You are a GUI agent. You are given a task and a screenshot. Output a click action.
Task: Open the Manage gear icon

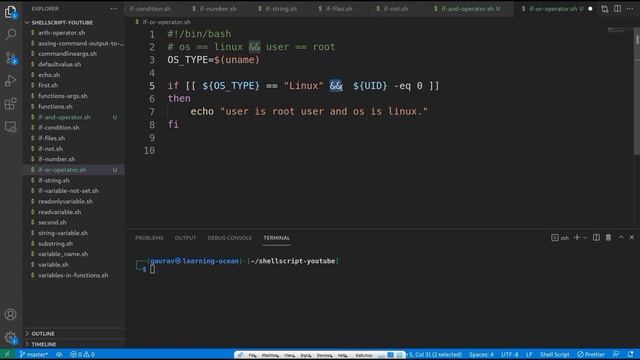pos(11,338)
